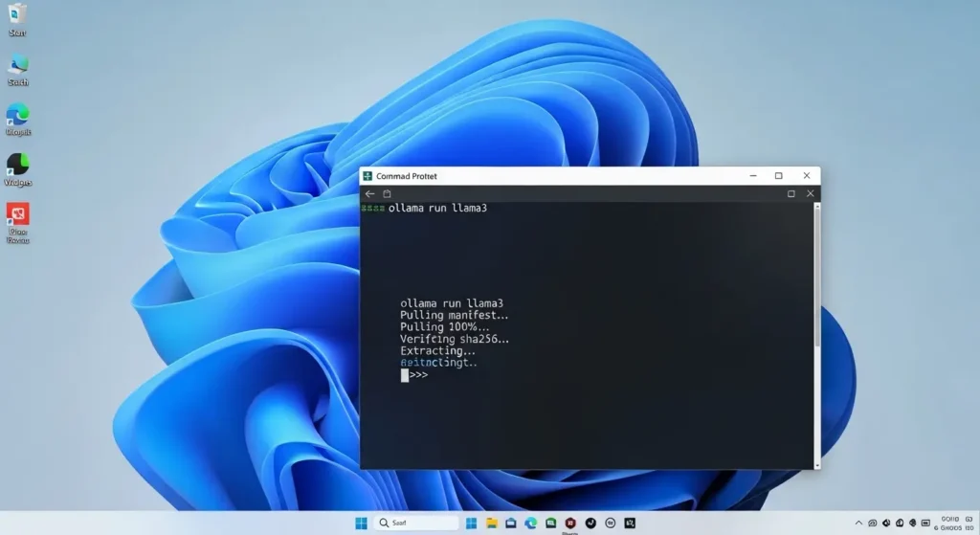Image resolution: width=980 pixels, height=535 pixels.
Task: Open the white outlined circle taskbar icon
Action: click(611, 524)
